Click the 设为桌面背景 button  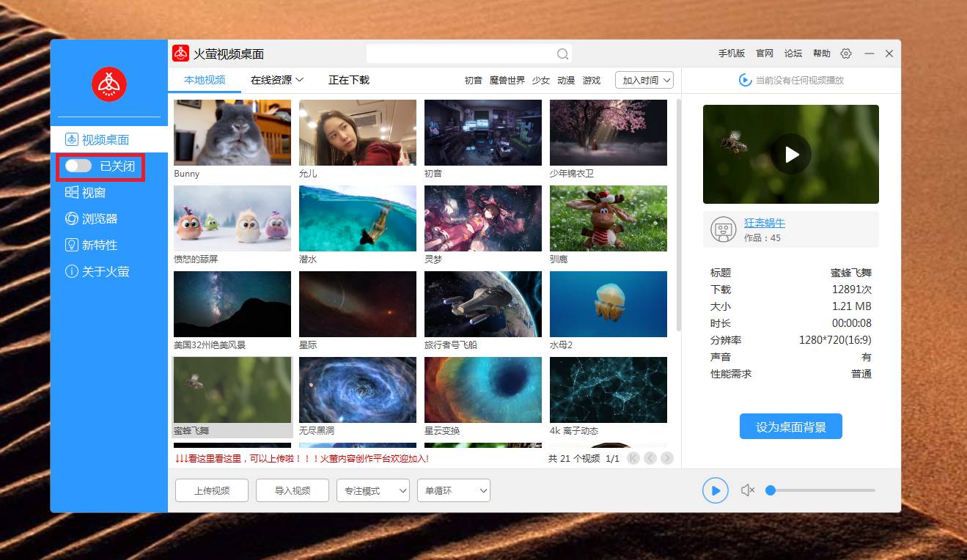[x=790, y=427]
